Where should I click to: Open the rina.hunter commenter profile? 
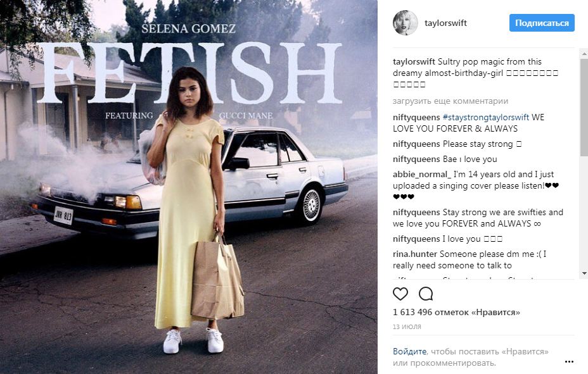[415, 254]
